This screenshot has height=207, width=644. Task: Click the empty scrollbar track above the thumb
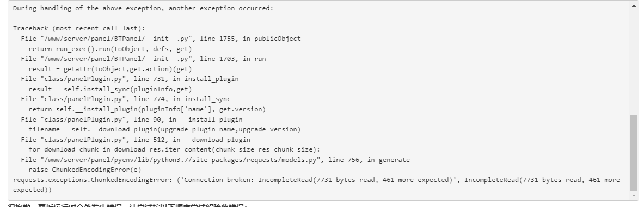[634, 61]
